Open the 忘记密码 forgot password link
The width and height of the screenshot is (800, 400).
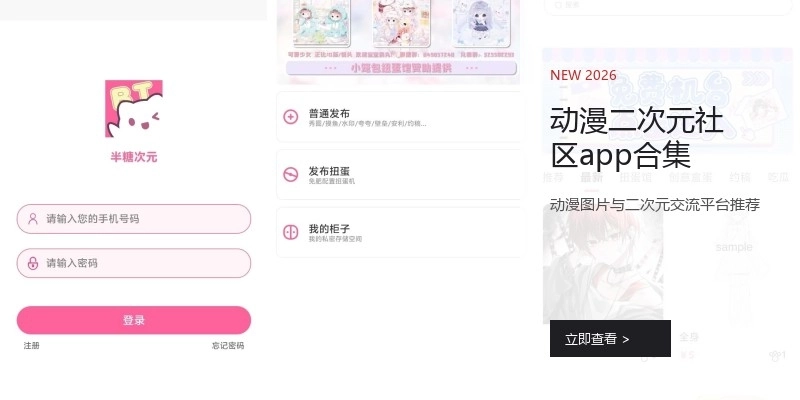click(228, 345)
